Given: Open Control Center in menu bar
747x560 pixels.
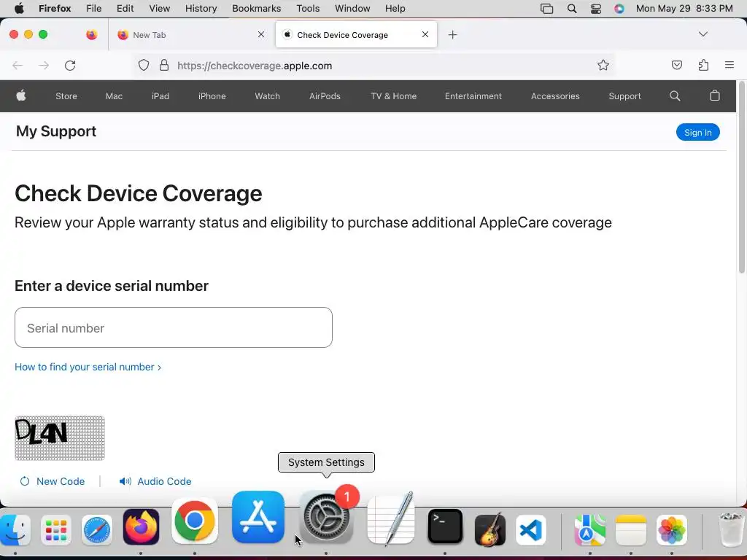Looking at the screenshot, I should pos(595,9).
